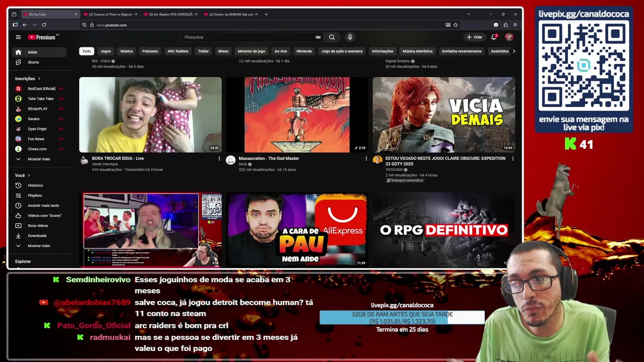Bookmark this page with the star
This screenshot has height=362, width=644.
(x=455, y=25)
